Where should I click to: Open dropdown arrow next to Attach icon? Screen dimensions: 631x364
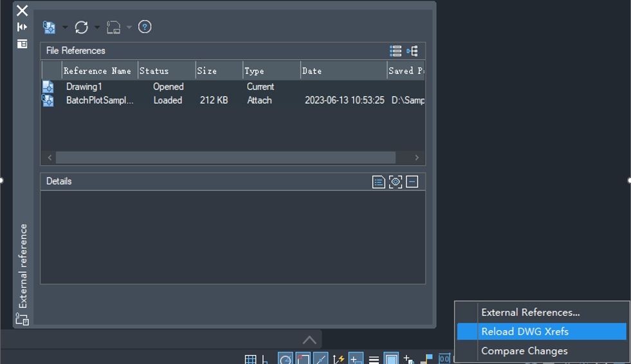pos(65,28)
